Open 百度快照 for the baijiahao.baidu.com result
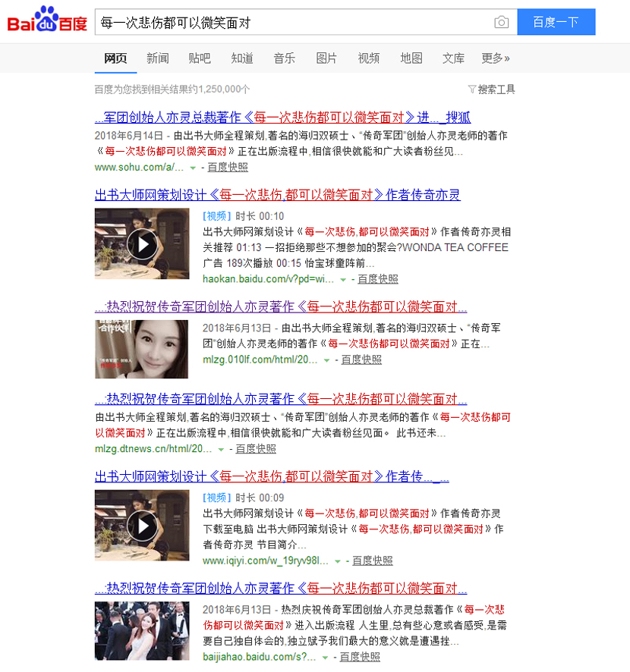Image resolution: width=630 pixels, height=672 pixels. point(360,657)
